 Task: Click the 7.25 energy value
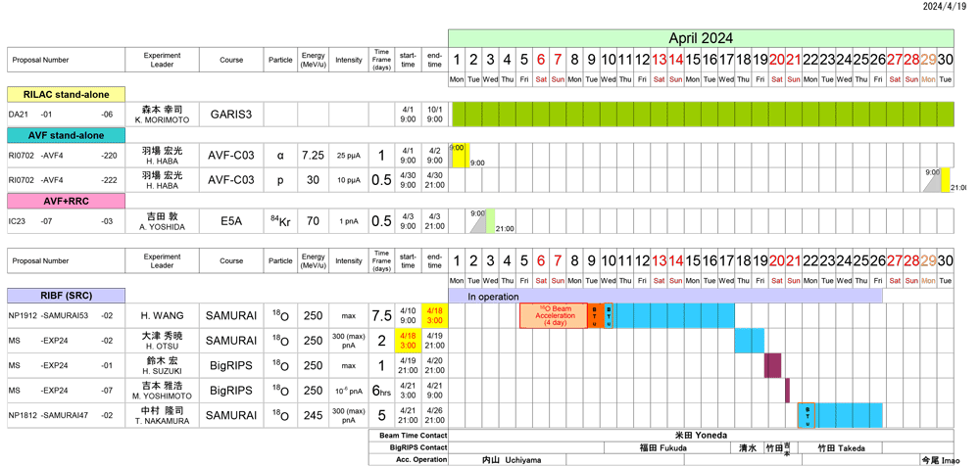(x=313, y=155)
